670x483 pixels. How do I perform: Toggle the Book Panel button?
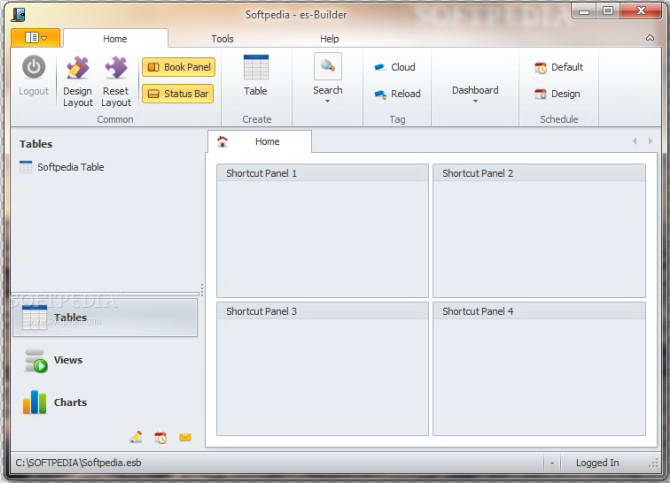(x=179, y=67)
